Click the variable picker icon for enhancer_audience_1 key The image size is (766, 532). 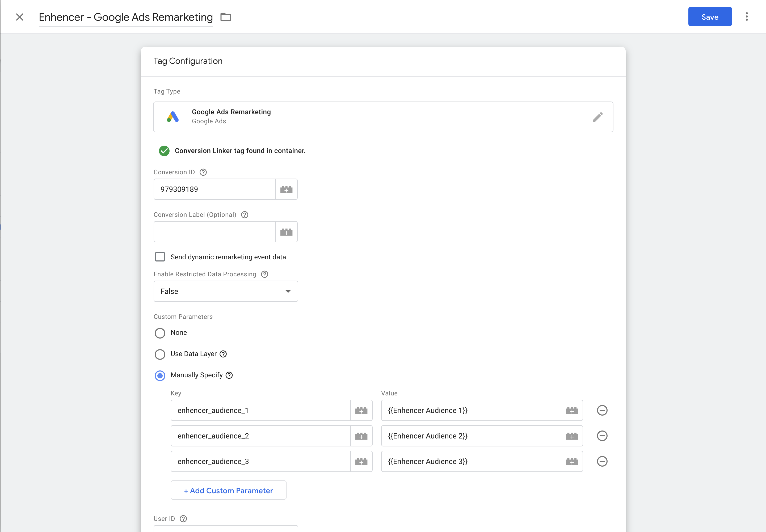(x=361, y=410)
